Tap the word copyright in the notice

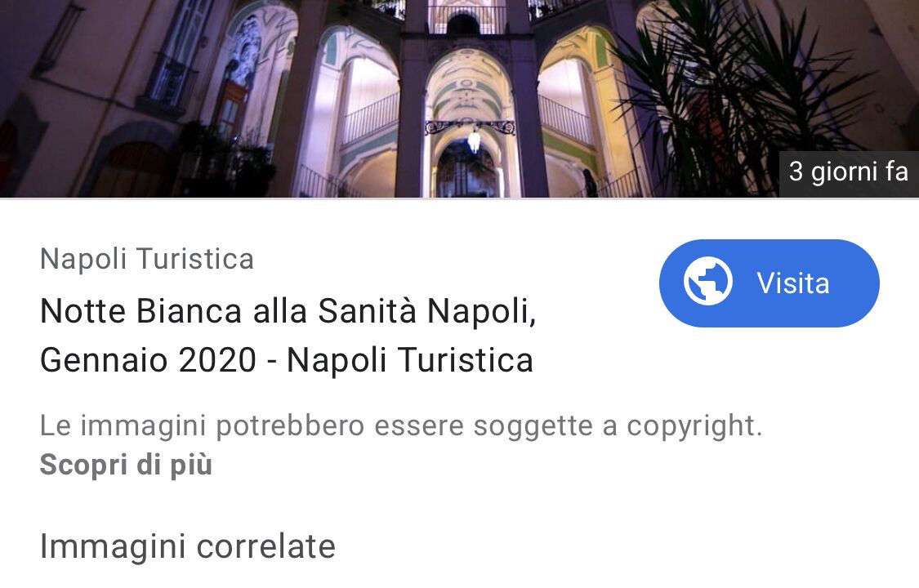click(694, 425)
